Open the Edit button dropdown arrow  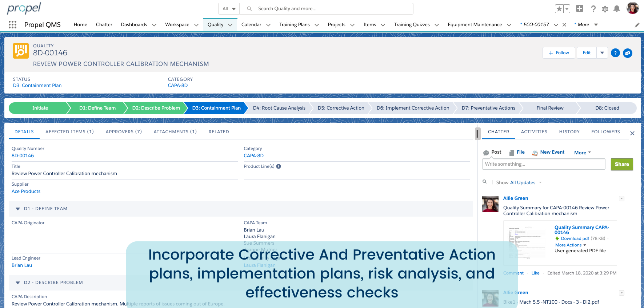(602, 53)
